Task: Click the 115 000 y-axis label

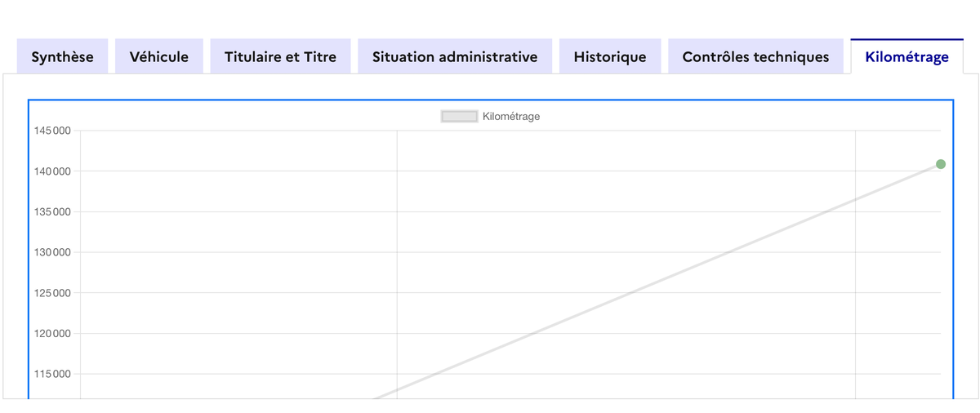Action: 52,374
